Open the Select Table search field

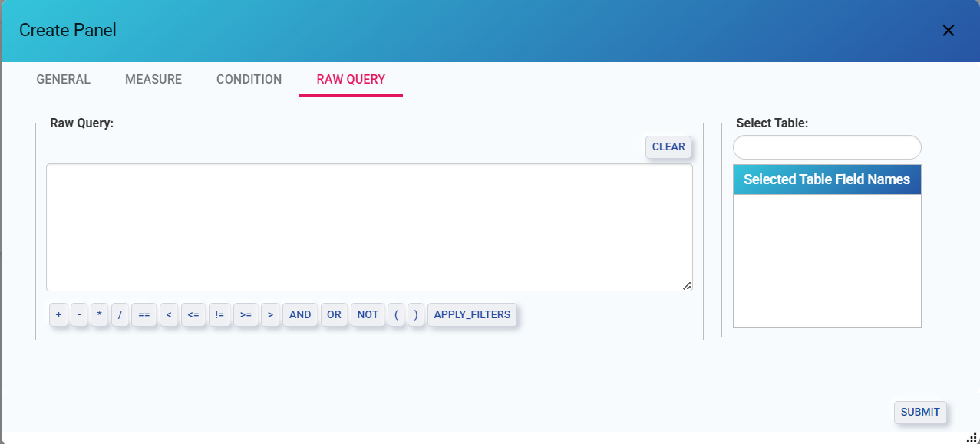pos(827,147)
